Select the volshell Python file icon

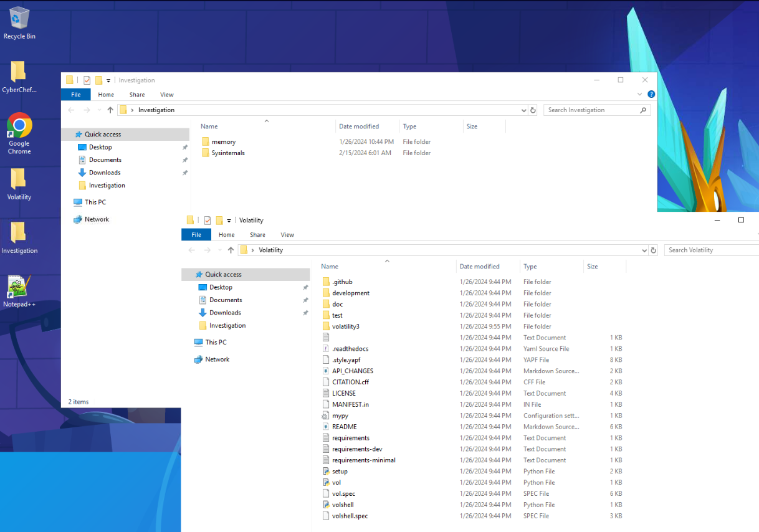coord(326,505)
